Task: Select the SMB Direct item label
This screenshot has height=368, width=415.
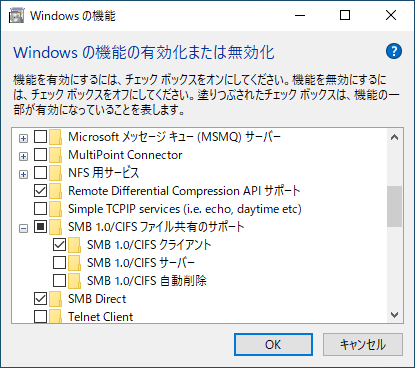Action: tap(97, 299)
